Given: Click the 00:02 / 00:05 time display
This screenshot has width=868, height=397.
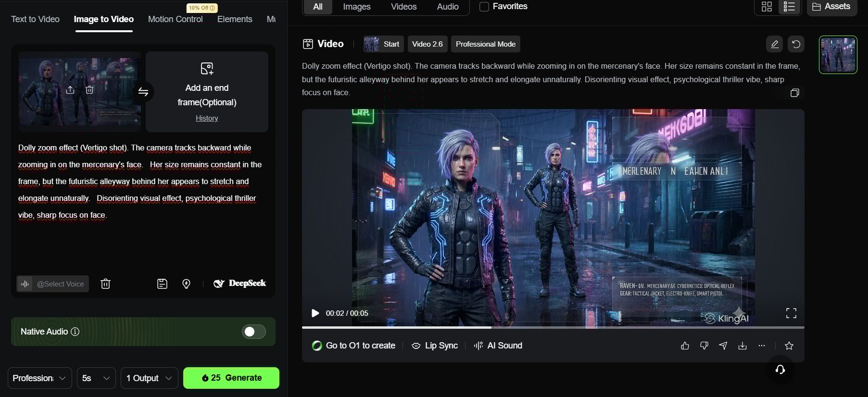Looking at the screenshot, I should [x=347, y=313].
